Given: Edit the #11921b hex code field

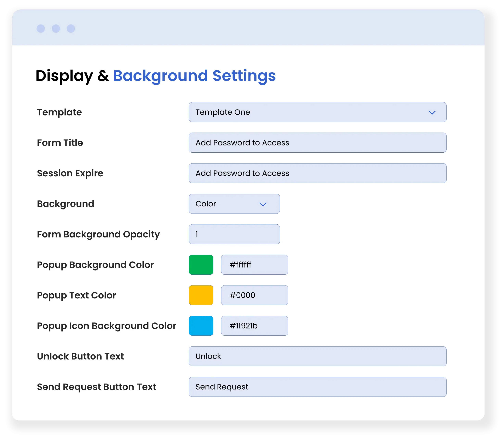Looking at the screenshot, I should tap(254, 326).
